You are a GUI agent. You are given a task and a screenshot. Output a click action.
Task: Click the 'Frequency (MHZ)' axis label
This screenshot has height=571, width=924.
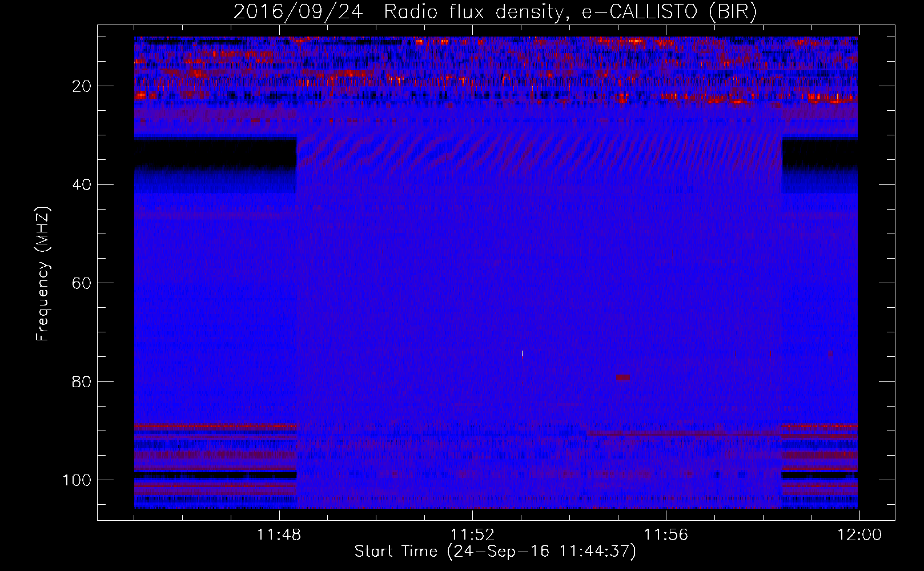tap(43, 274)
